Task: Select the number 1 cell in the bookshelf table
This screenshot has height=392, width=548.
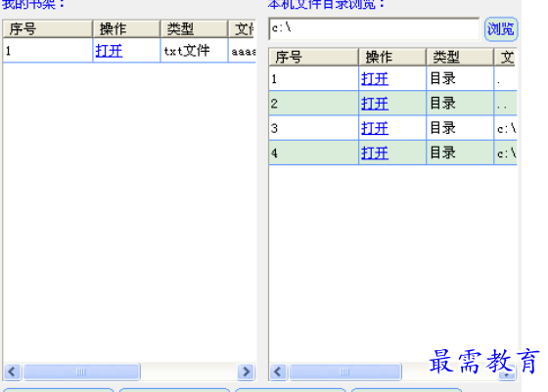Action: (48, 51)
